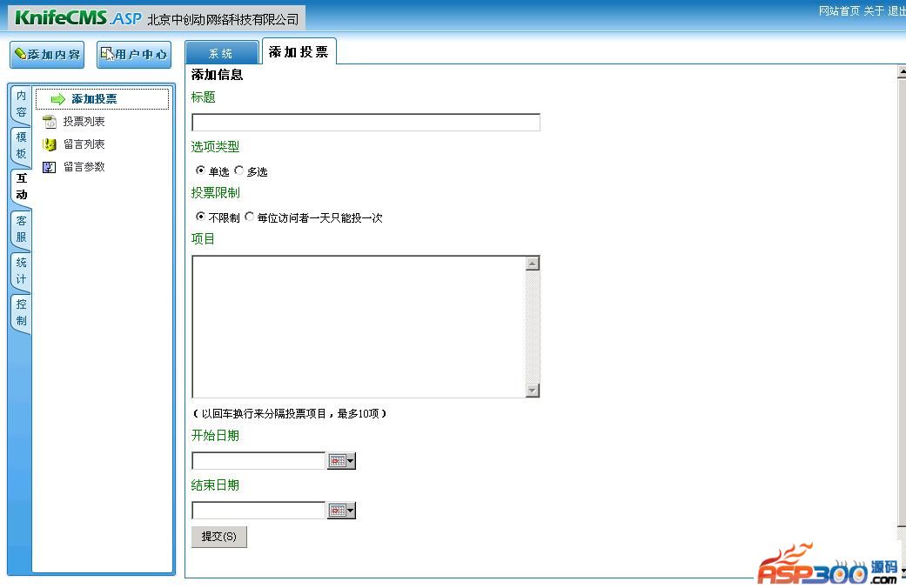Open 添加投票 in the sidebar menu

click(103, 99)
